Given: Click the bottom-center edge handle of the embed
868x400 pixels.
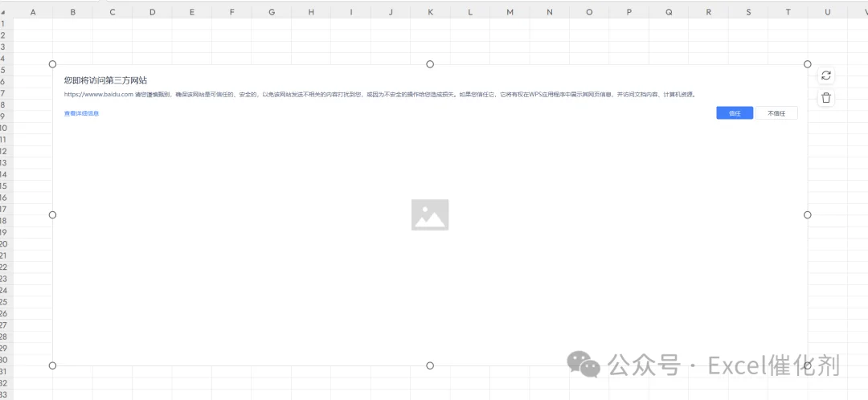Looking at the screenshot, I should (x=430, y=365).
